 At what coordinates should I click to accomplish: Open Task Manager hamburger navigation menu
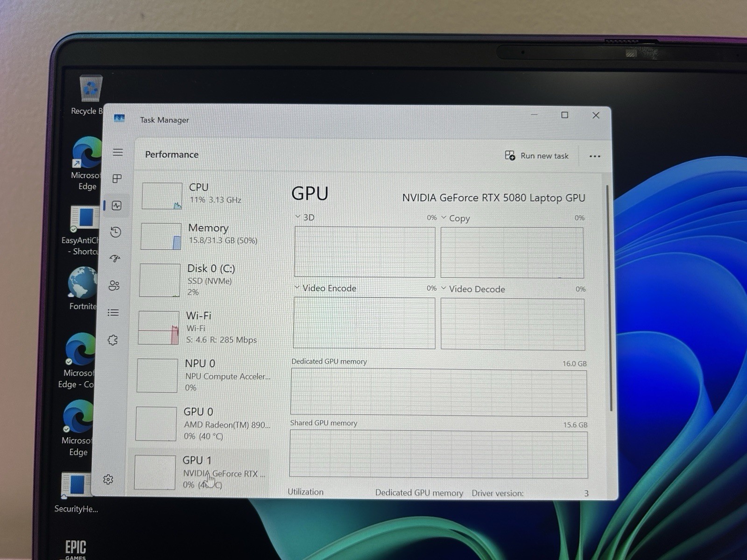(x=118, y=153)
